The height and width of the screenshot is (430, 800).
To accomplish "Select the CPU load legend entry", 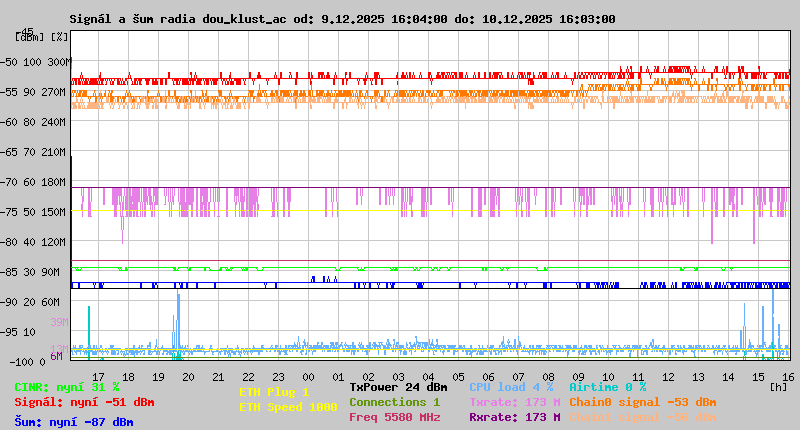I will (x=510, y=387).
